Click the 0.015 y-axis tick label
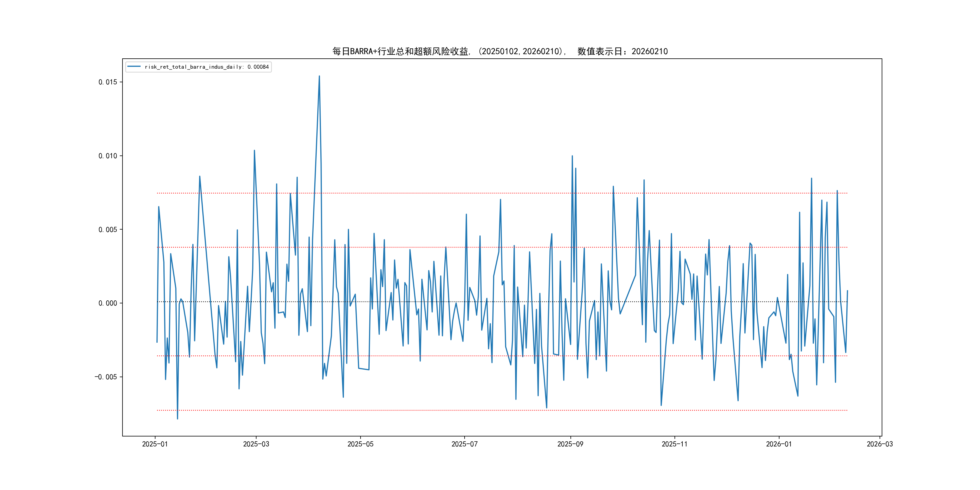 coord(108,82)
